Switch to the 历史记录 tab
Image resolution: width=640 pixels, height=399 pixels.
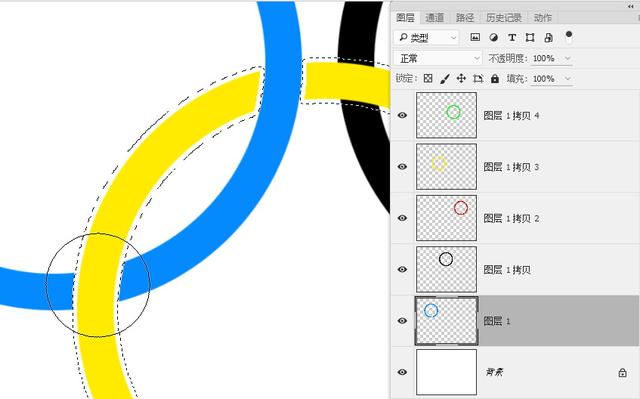tap(504, 18)
